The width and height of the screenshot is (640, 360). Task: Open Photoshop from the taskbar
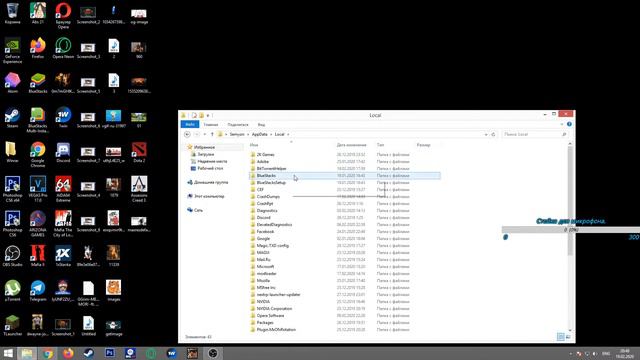point(109,353)
